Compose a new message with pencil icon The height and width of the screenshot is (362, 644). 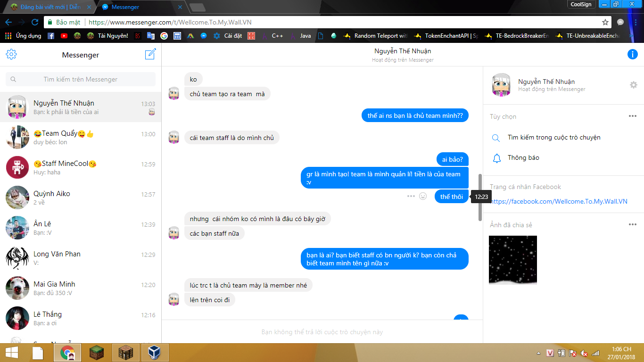pyautogui.click(x=150, y=54)
